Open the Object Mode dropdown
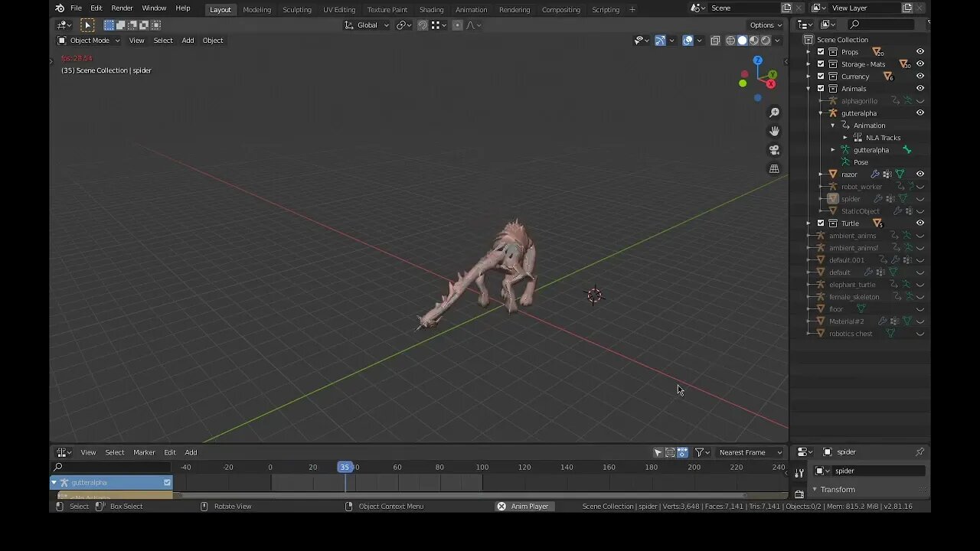 click(89, 41)
